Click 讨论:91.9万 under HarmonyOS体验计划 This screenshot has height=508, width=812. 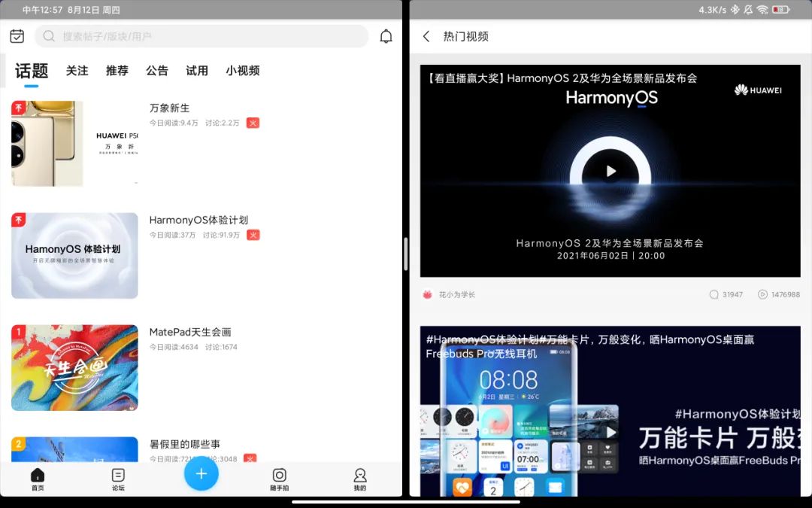(x=221, y=235)
